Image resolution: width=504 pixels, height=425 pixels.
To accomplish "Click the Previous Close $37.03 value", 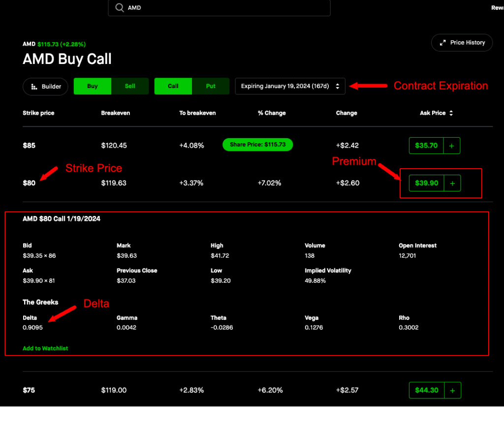I will tap(126, 281).
